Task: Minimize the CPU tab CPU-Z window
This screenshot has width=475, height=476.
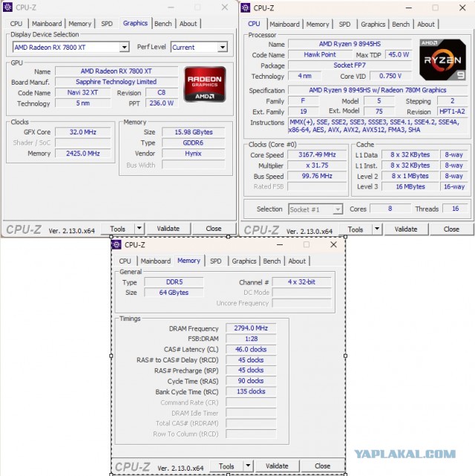Action: pos(408,7)
